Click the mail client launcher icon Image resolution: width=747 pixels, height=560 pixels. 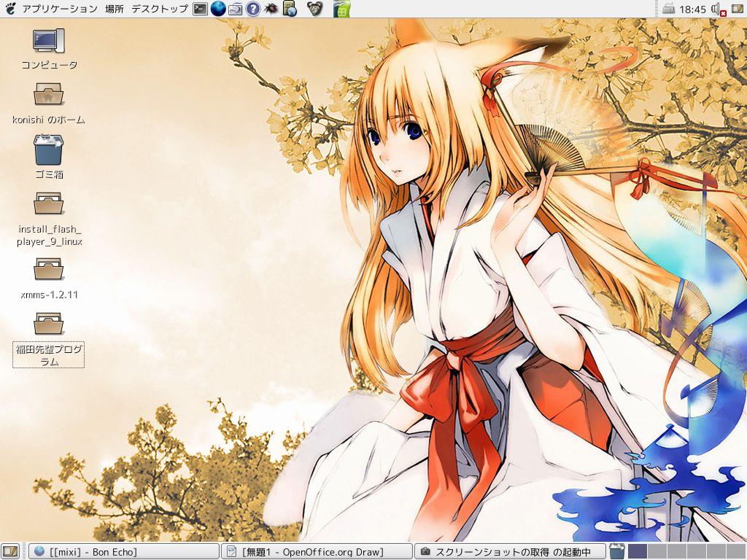(x=236, y=9)
